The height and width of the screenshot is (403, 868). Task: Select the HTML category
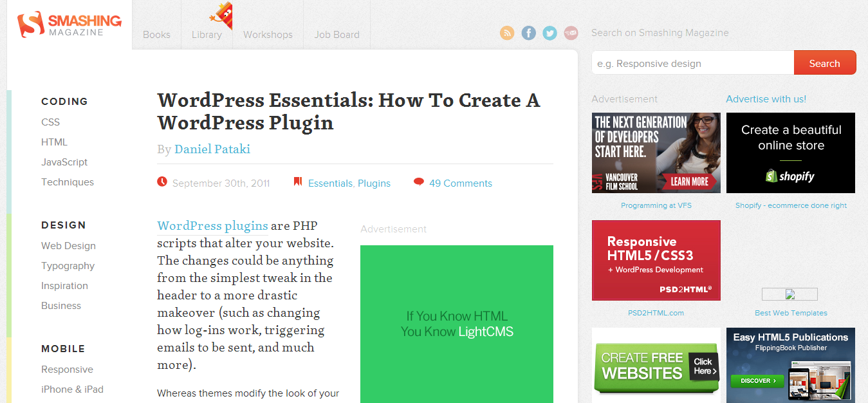click(54, 142)
